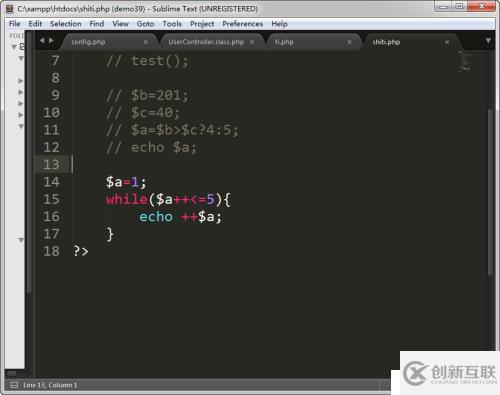The width and height of the screenshot is (500, 395).
Task: Close the shiti.php tab
Action: pyautogui.click(x=447, y=42)
